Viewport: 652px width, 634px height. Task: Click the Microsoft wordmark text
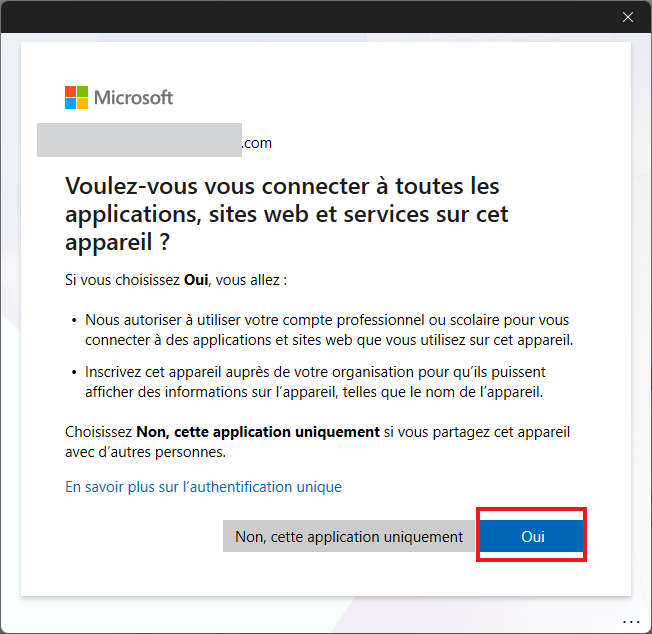tap(133, 97)
